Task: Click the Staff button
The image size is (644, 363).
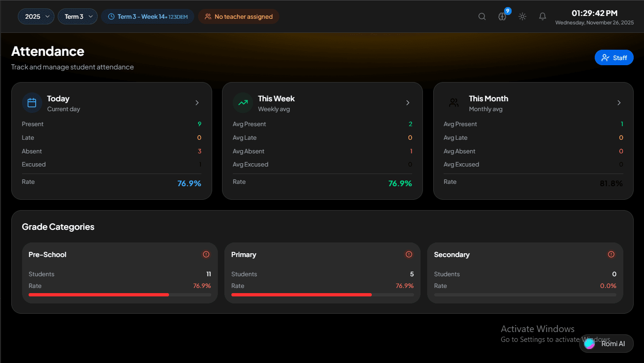Action: coord(614,57)
